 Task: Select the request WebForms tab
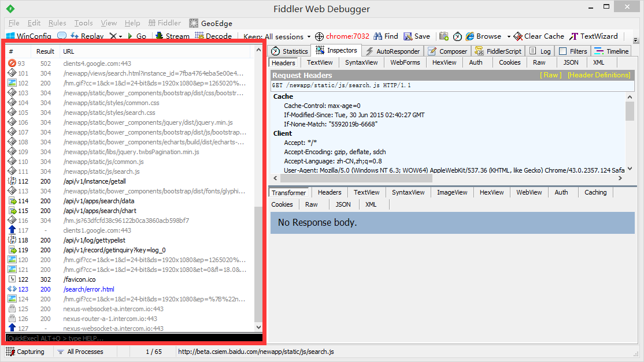point(405,62)
